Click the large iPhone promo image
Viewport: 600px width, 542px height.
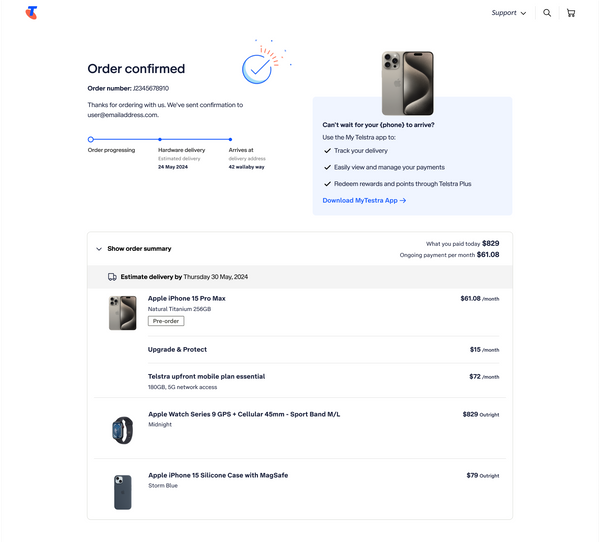pyautogui.click(x=408, y=83)
